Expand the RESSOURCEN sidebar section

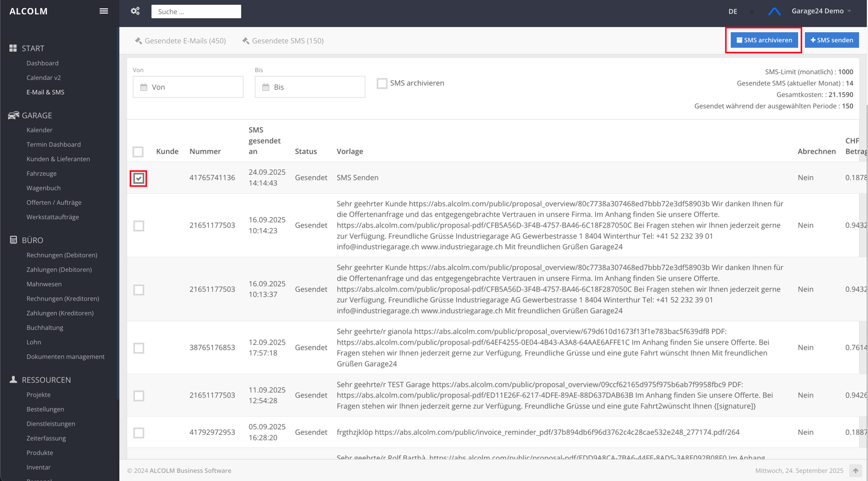tap(46, 380)
